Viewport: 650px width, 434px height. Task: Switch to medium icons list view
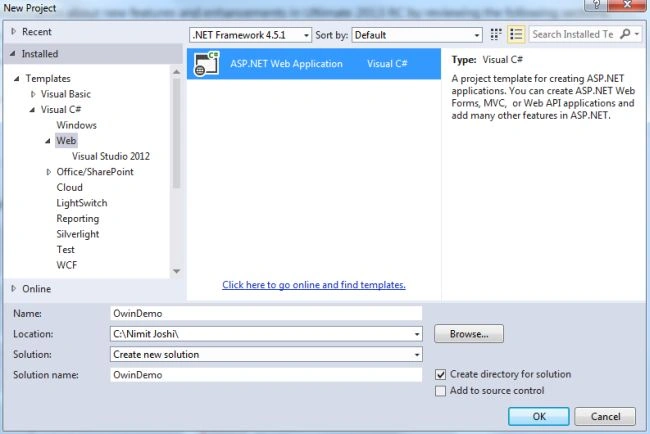pyautogui.click(x=516, y=34)
